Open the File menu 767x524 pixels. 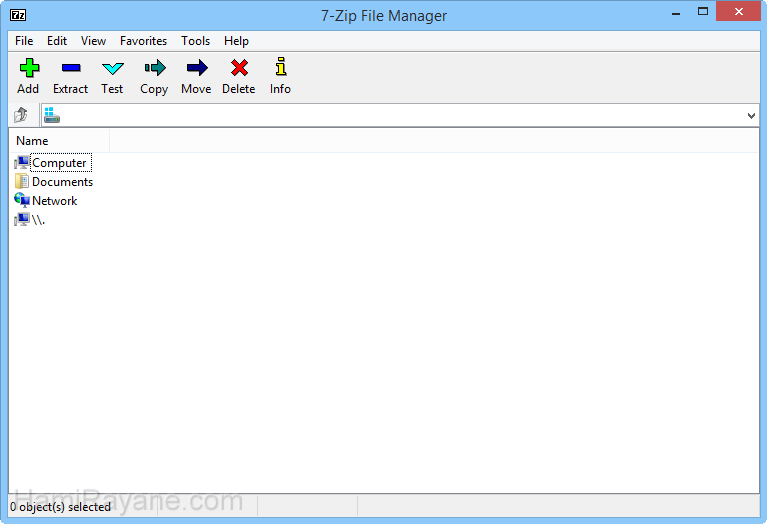(24, 41)
